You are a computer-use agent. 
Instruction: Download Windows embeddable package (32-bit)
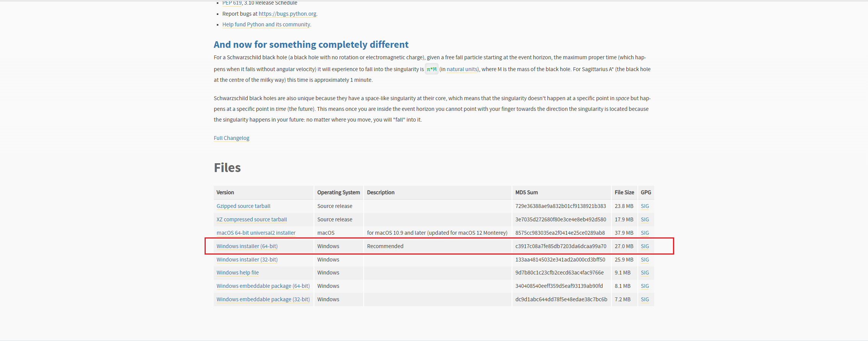263,299
